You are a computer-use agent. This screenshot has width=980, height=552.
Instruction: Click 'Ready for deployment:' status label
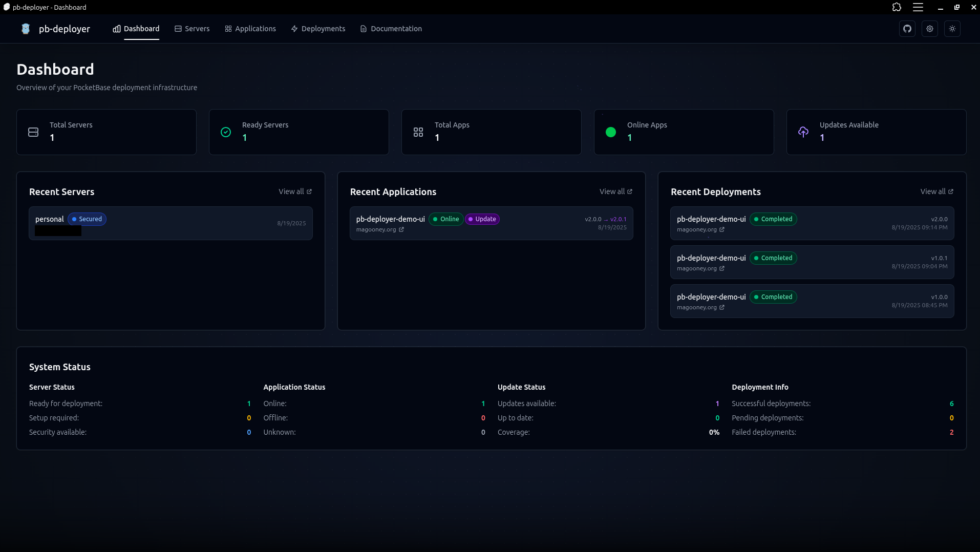[66, 404]
